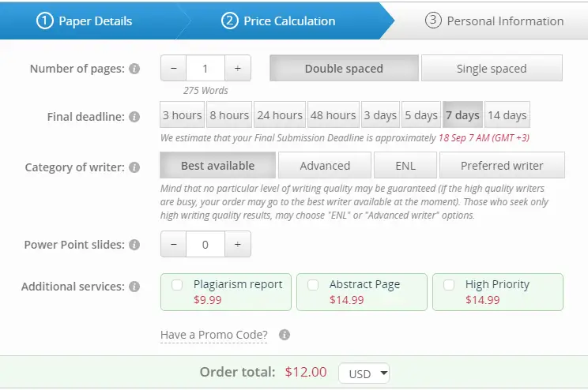Check the High Priority option
This screenshot has width=588, height=390.
(449, 284)
